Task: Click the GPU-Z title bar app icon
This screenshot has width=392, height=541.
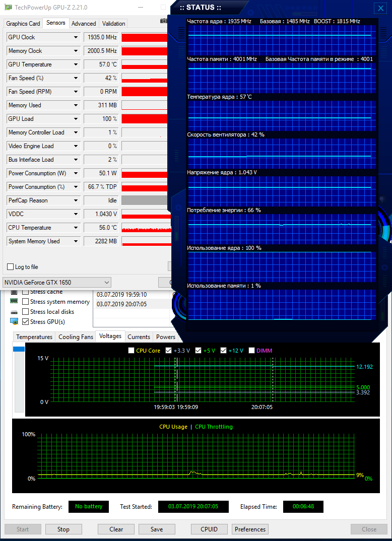Action: tap(9, 7)
